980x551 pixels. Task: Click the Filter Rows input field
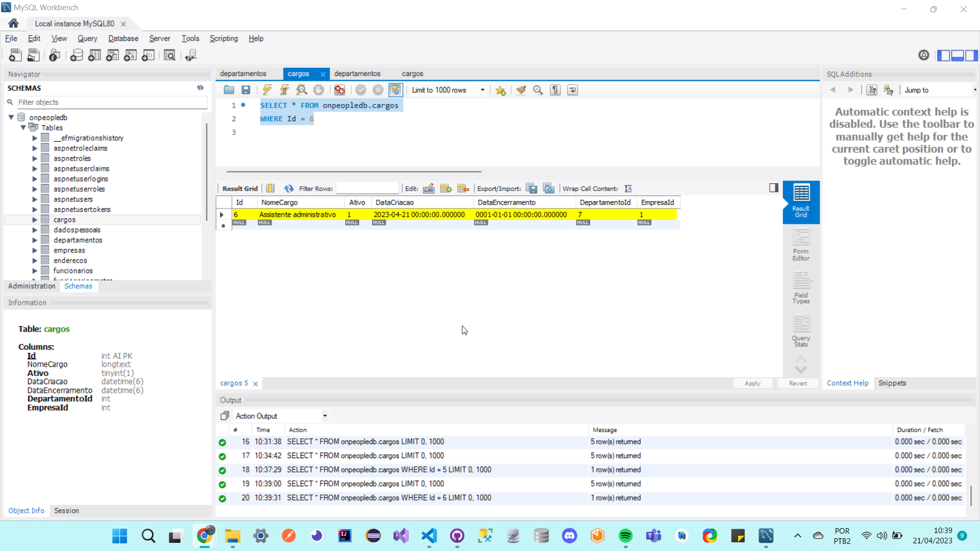[x=367, y=189]
